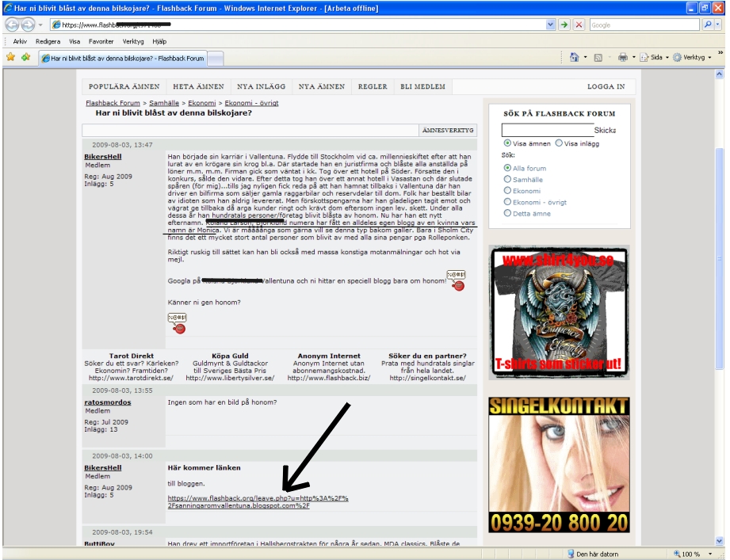
Task: Open the search provider dropdown arrow
Action: (x=718, y=25)
